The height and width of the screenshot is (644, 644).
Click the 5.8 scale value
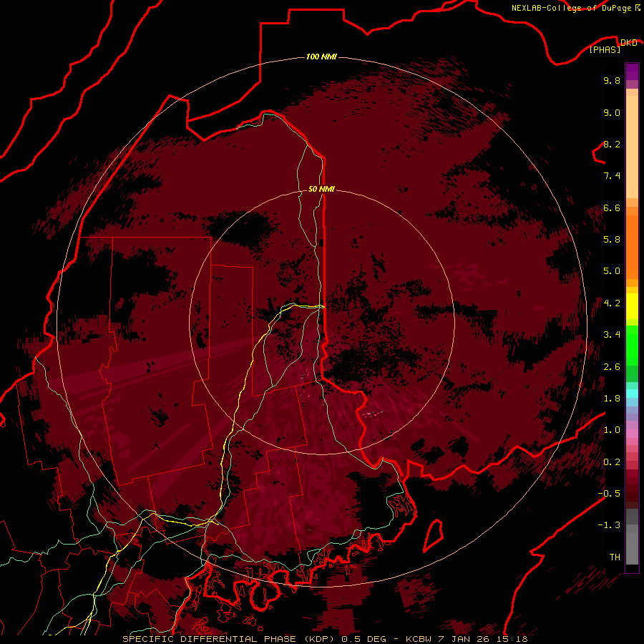click(612, 240)
